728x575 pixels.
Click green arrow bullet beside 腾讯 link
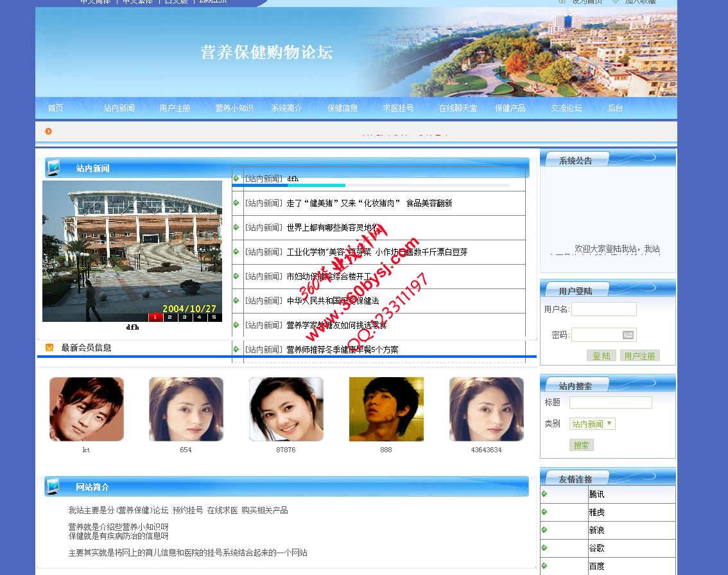pos(544,493)
